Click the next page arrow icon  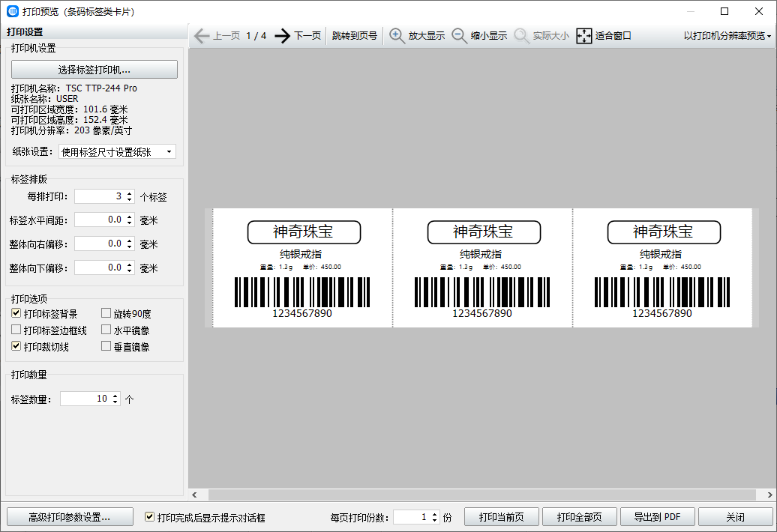[x=282, y=36]
